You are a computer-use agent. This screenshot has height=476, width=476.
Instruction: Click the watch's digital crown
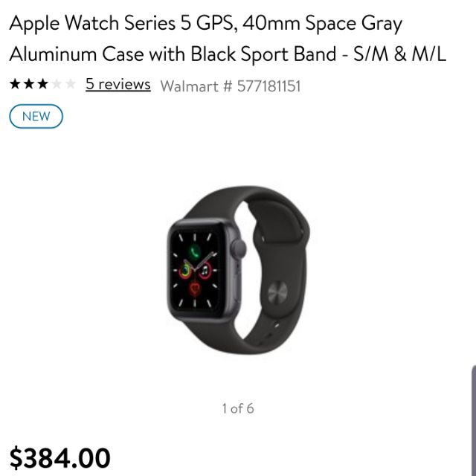(x=239, y=248)
